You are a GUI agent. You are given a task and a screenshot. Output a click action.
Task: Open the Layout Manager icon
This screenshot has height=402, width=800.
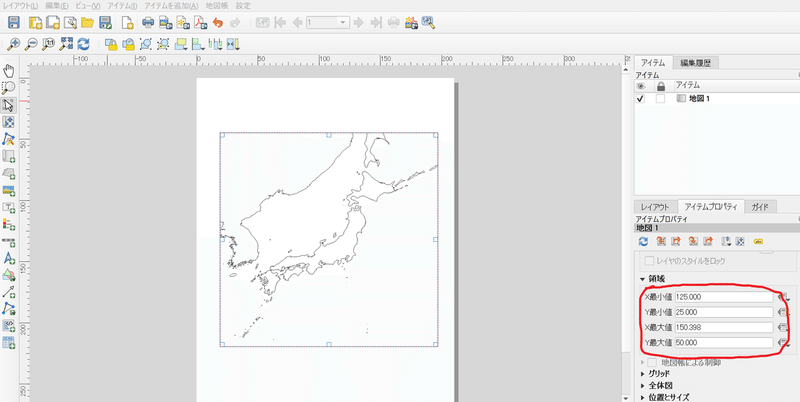tap(69, 22)
